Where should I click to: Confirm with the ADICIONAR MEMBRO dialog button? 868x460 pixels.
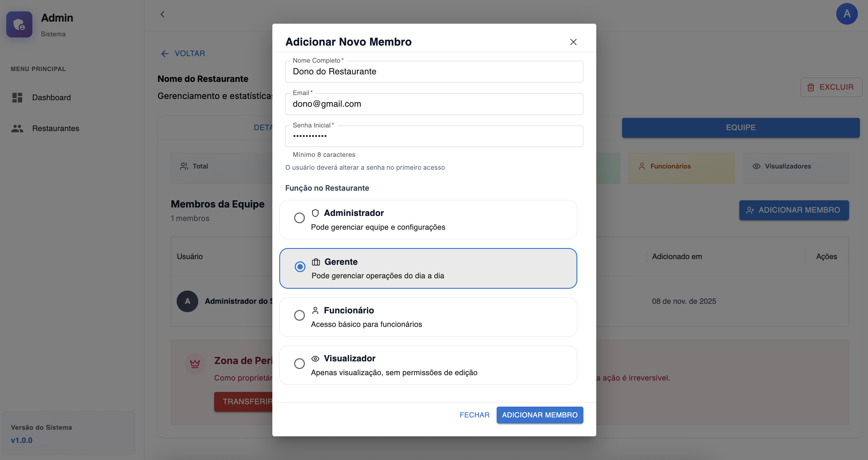click(x=540, y=415)
